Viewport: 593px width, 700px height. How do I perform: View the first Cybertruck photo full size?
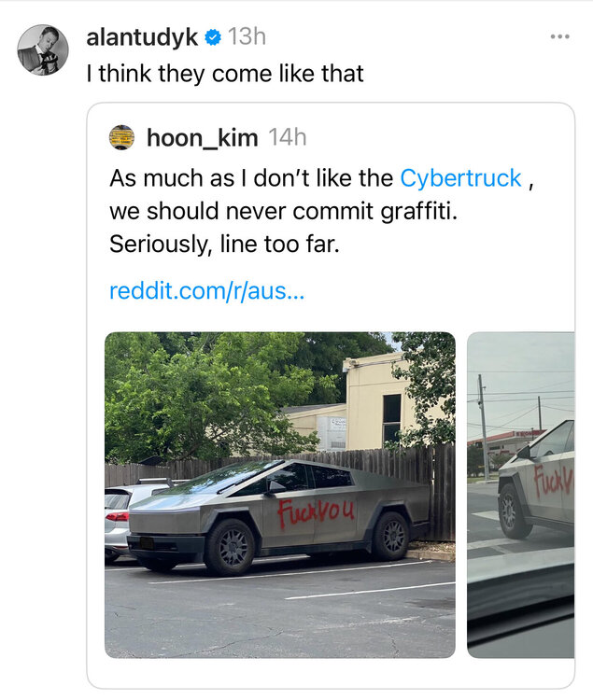pos(280,495)
